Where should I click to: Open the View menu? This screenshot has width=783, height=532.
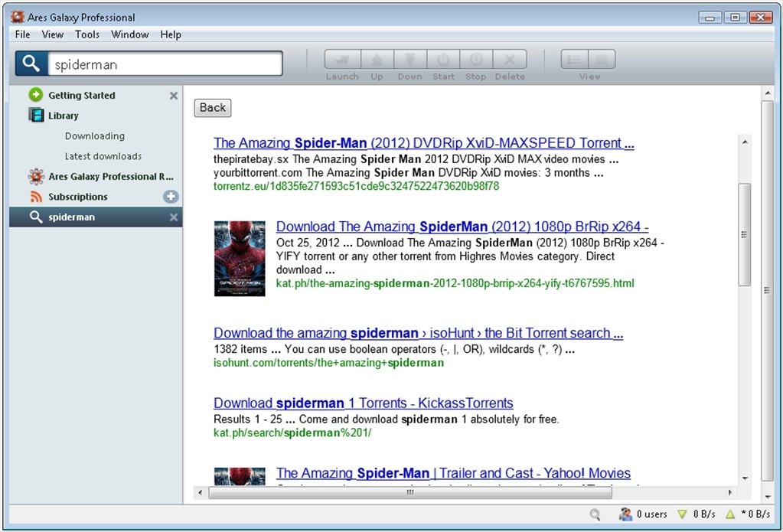point(53,34)
